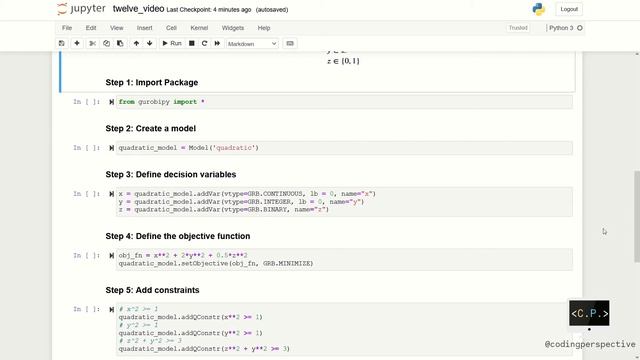Click the Jupyter logo

click(x=82, y=9)
